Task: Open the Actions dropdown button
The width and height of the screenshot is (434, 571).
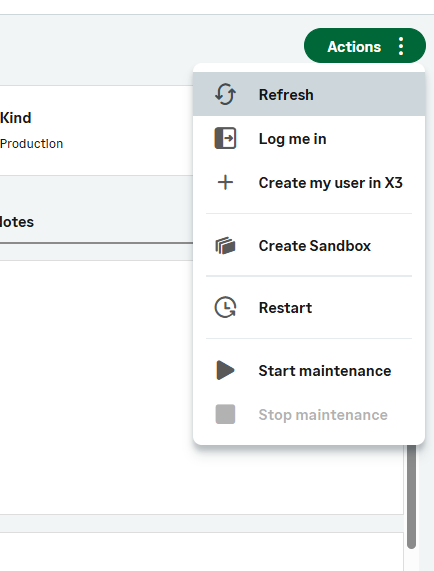Action: pos(365,46)
